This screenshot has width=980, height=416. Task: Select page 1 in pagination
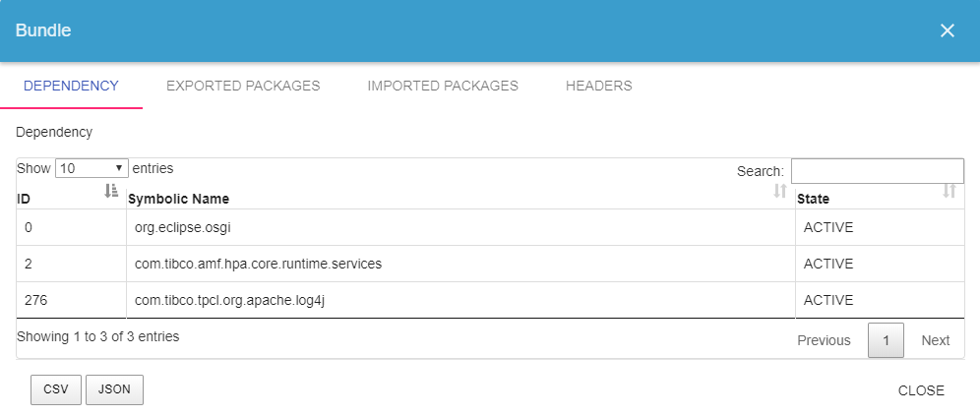click(886, 340)
